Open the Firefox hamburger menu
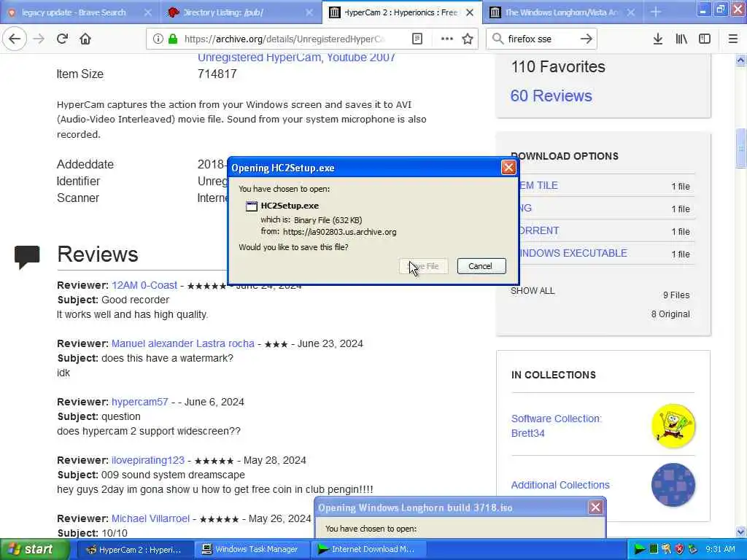Viewport: 747px width, 560px height. [733, 39]
